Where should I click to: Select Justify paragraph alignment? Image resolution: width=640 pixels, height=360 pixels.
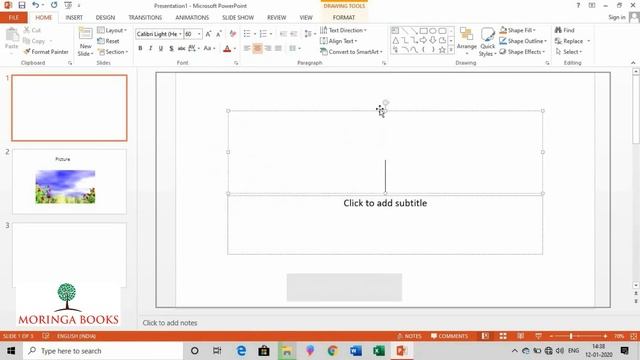tap(278, 49)
